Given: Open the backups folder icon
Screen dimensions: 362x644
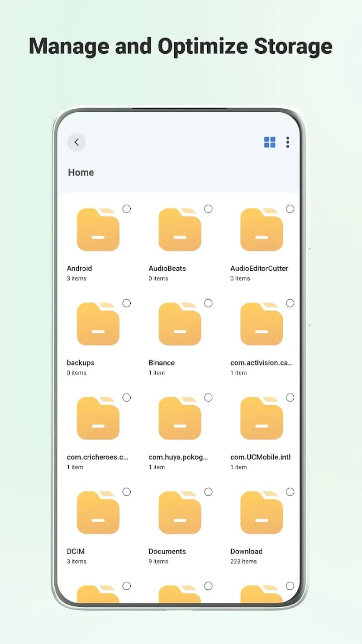Looking at the screenshot, I should click(x=98, y=323).
